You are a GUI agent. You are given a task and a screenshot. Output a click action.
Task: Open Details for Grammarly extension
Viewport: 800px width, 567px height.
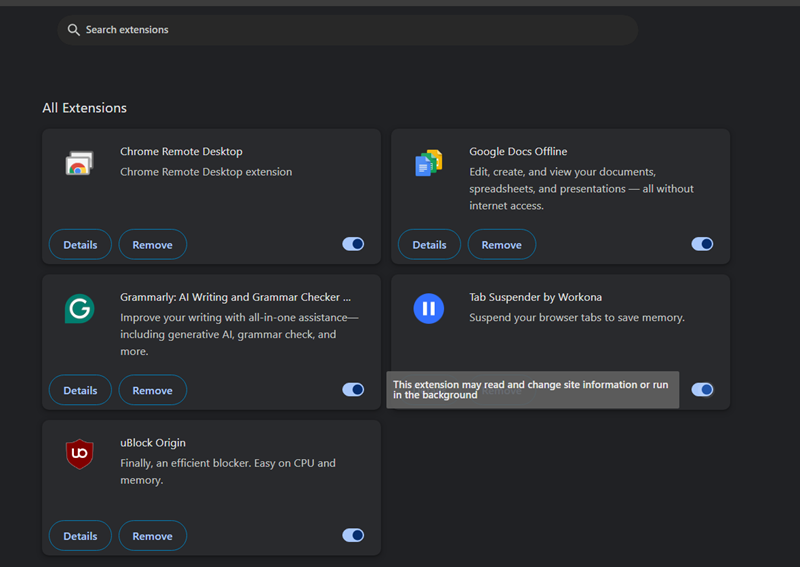[80, 390]
